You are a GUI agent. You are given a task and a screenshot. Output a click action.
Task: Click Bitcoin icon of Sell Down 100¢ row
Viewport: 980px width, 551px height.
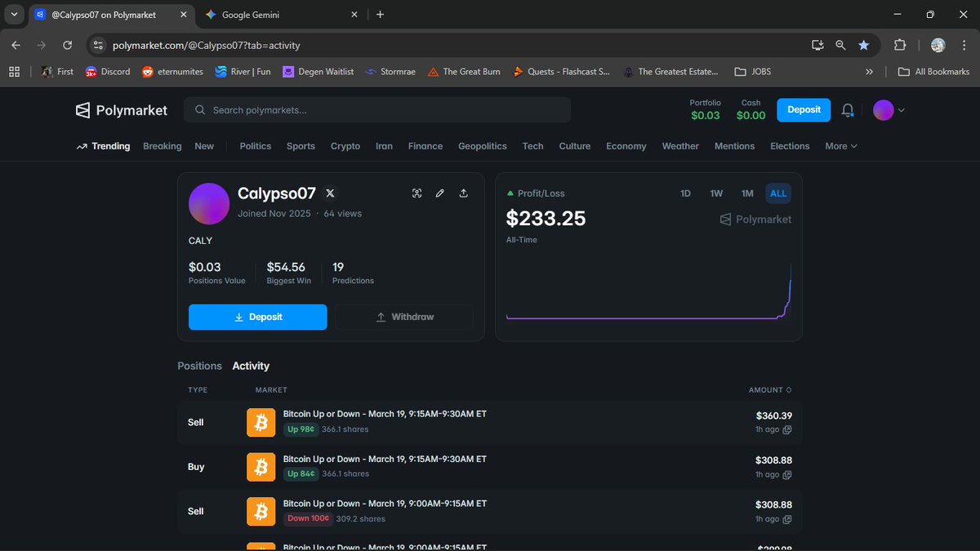click(261, 511)
